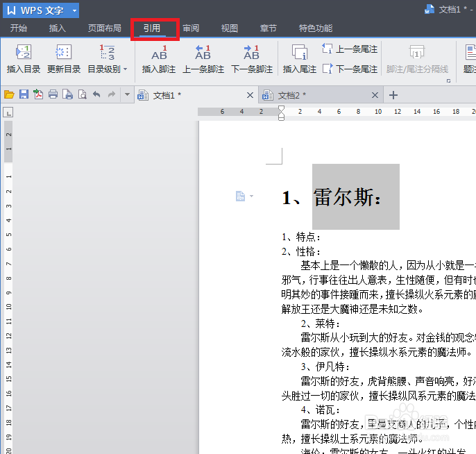Click the undo arrow

[96, 94]
